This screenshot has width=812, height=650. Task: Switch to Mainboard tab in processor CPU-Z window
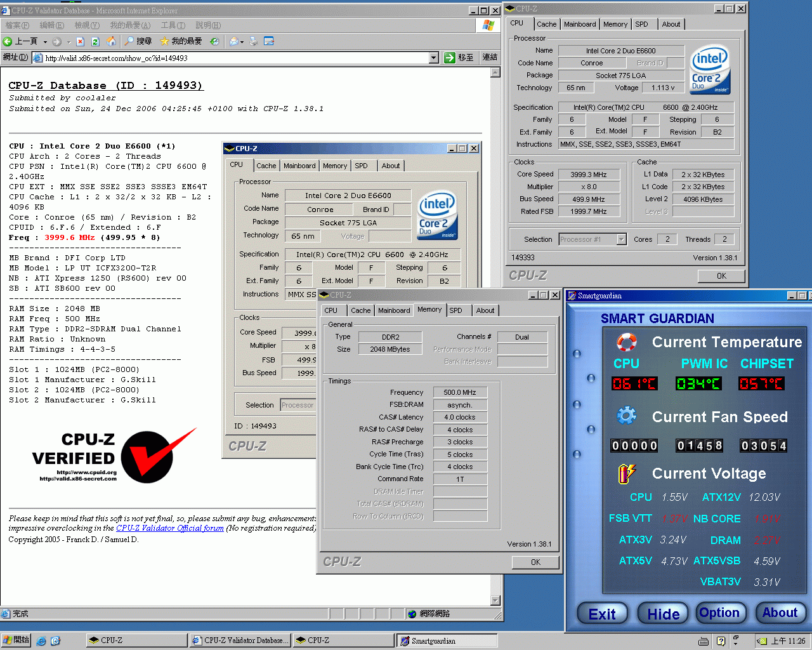pyautogui.click(x=580, y=24)
